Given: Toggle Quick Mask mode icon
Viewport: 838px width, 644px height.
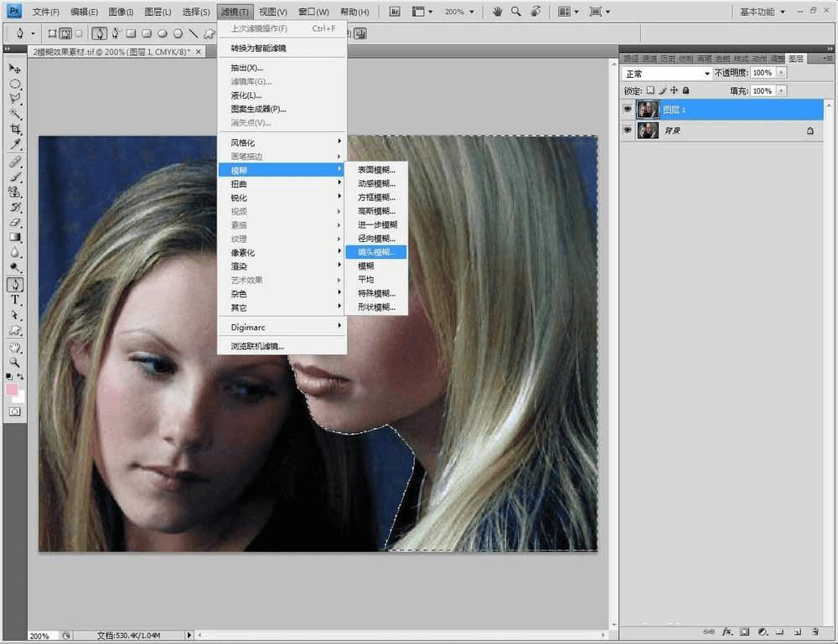Looking at the screenshot, I should point(15,412).
